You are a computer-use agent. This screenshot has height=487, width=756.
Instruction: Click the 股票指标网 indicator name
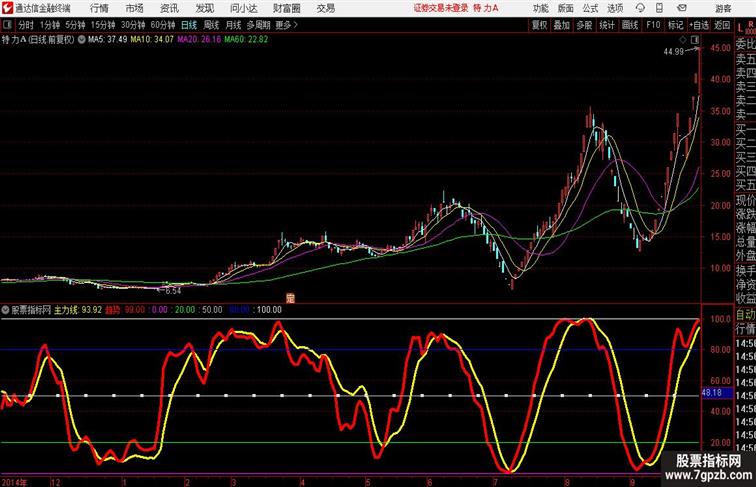pos(31,310)
